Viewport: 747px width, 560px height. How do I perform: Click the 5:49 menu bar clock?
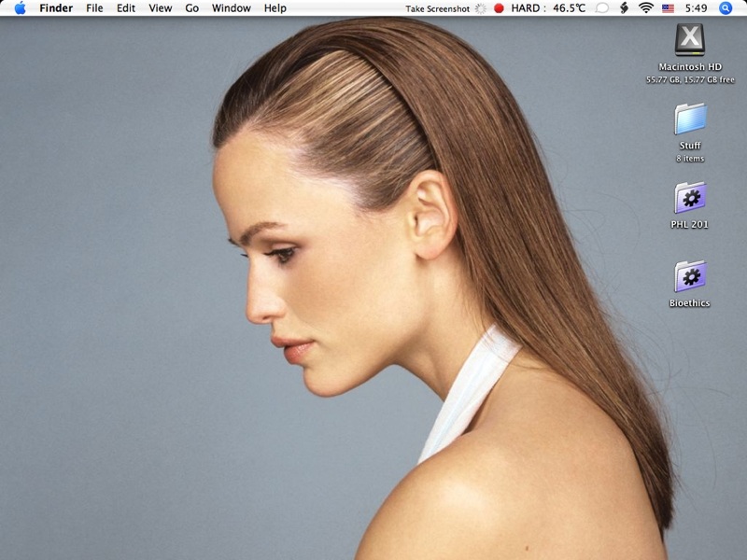tap(696, 8)
